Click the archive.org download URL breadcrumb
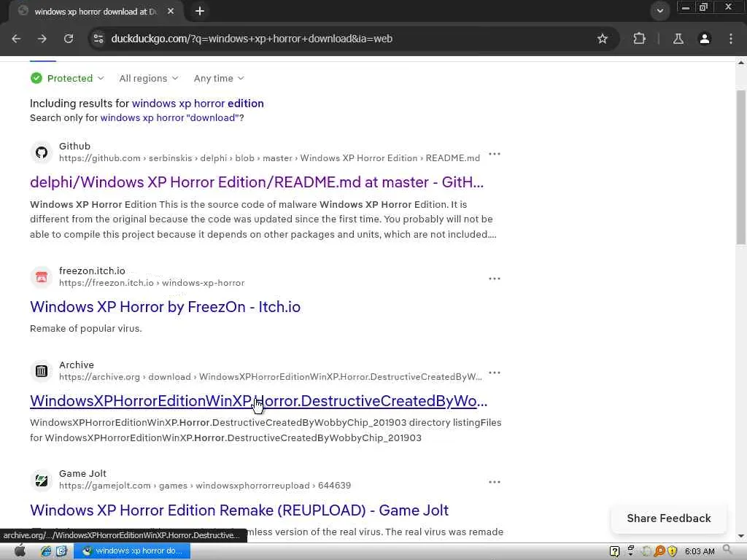747x560 pixels. coord(271,377)
